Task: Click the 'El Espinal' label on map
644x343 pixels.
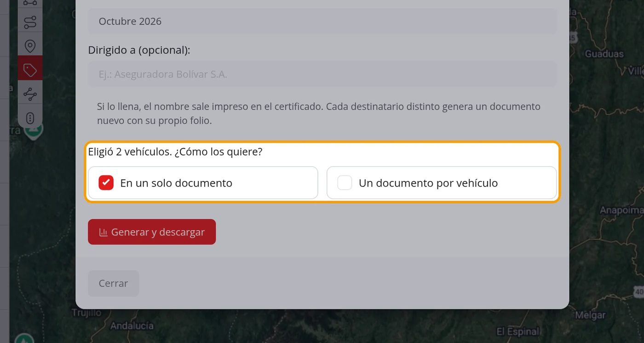Action: [x=518, y=331]
